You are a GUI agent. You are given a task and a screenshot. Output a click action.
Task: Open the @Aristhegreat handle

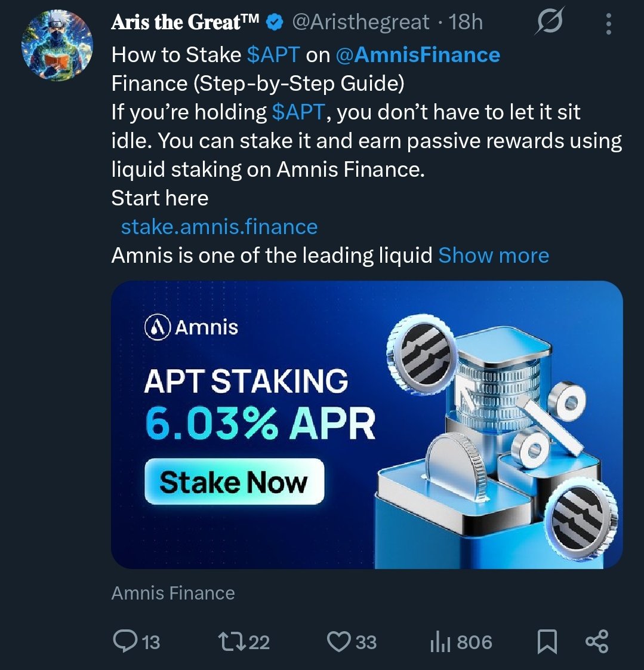[x=360, y=23]
